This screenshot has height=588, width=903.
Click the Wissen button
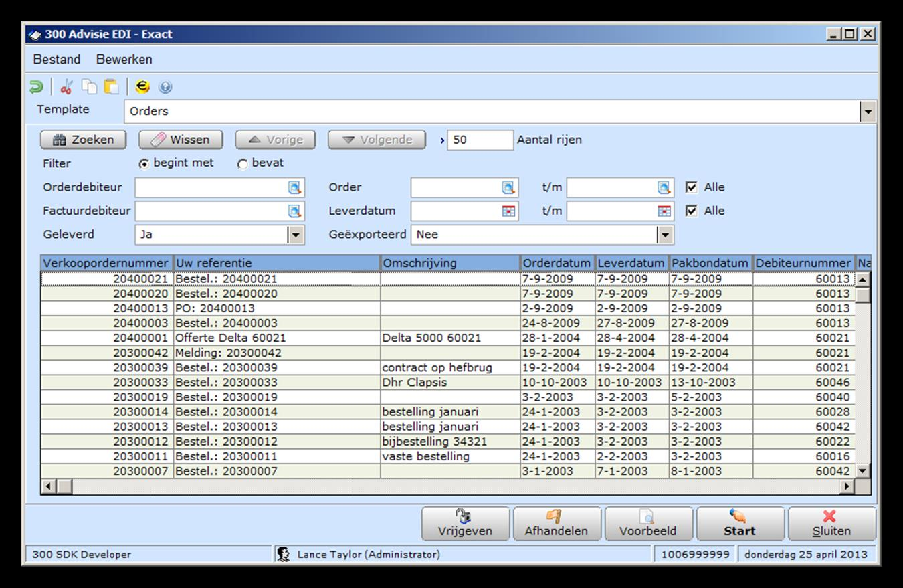pos(181,140)
